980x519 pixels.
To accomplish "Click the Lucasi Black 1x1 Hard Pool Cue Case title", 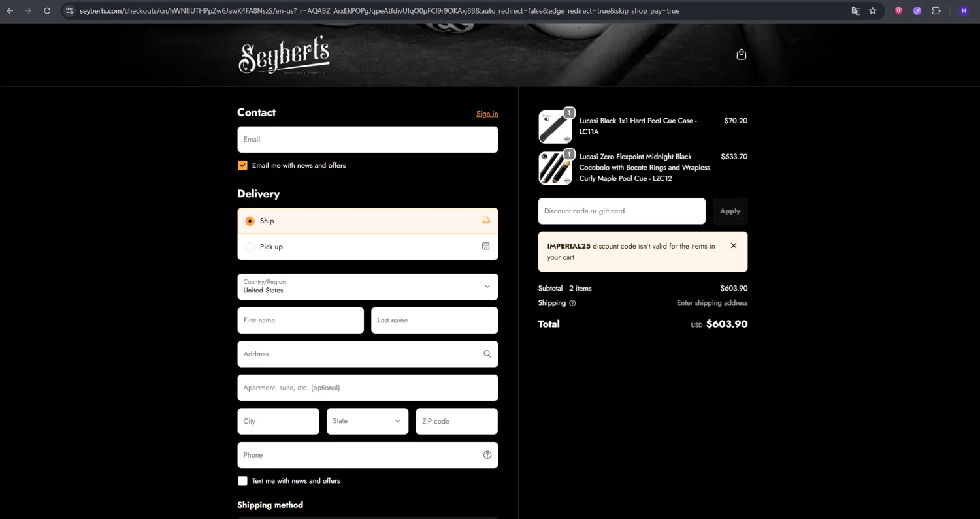I will pos(638,126).
